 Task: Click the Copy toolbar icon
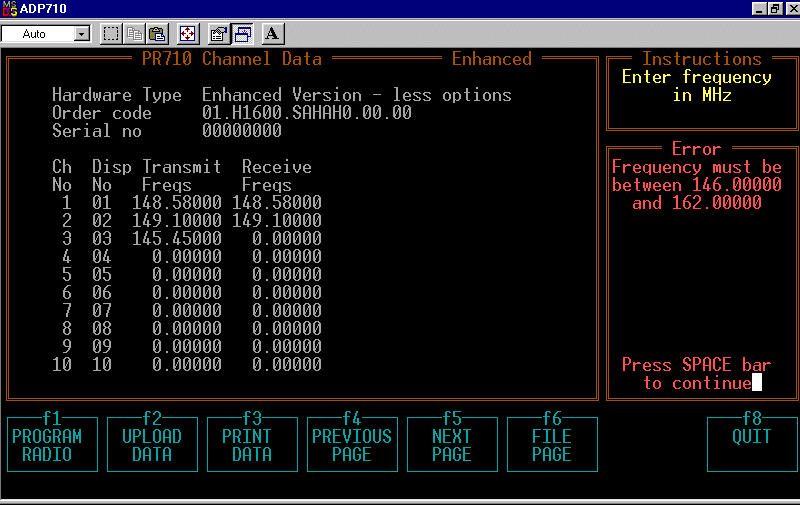[x=134, y=34]
